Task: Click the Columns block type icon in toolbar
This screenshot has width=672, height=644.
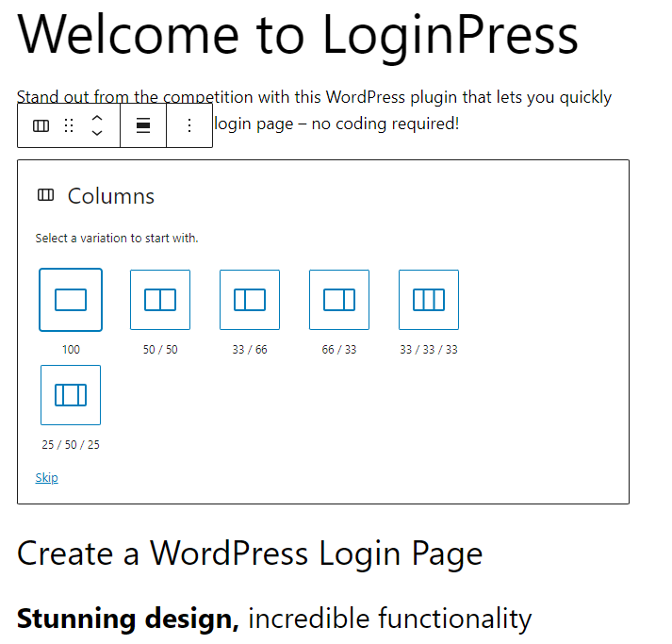Action: coord(41,125)
